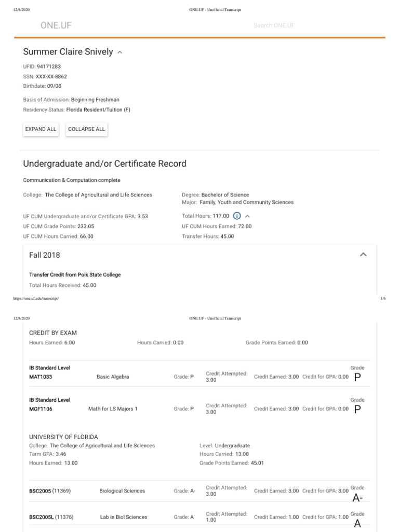Viewport: 399px width, 532px height.
Task: Click the Undergraduate and/or Certificate Record heading
Action: 104,164
